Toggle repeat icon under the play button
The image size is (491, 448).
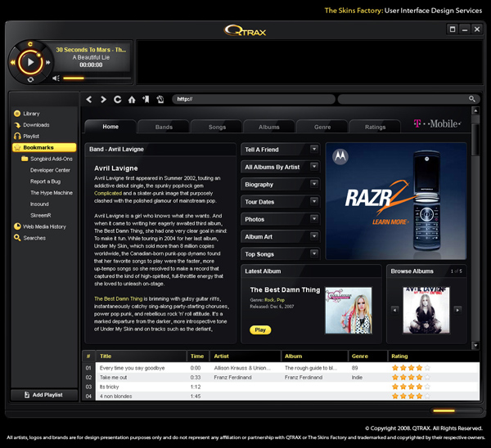click(30, 79)
